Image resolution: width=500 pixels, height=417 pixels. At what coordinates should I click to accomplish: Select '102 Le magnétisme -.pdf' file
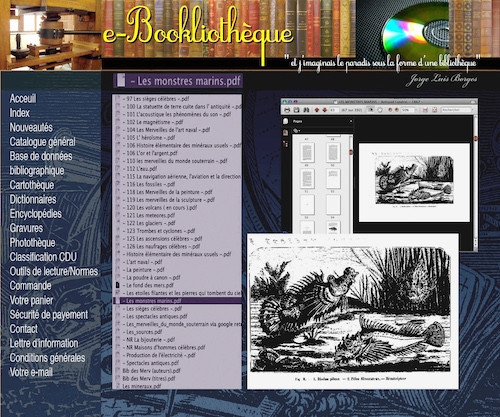click(177, 122)
